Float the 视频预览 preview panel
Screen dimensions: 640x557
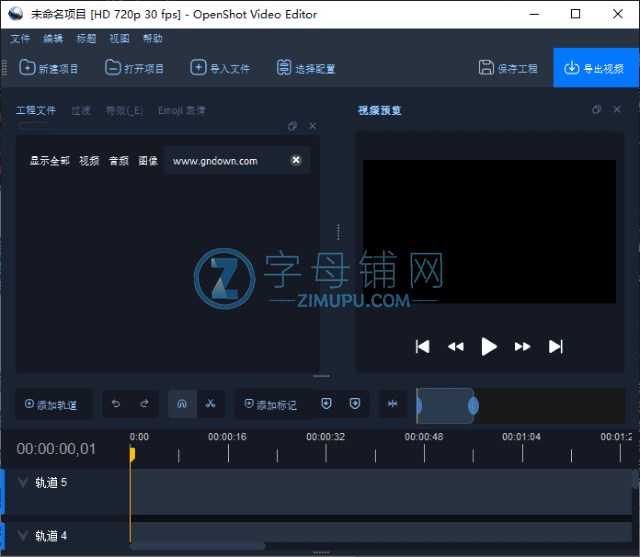pos(597,109)
